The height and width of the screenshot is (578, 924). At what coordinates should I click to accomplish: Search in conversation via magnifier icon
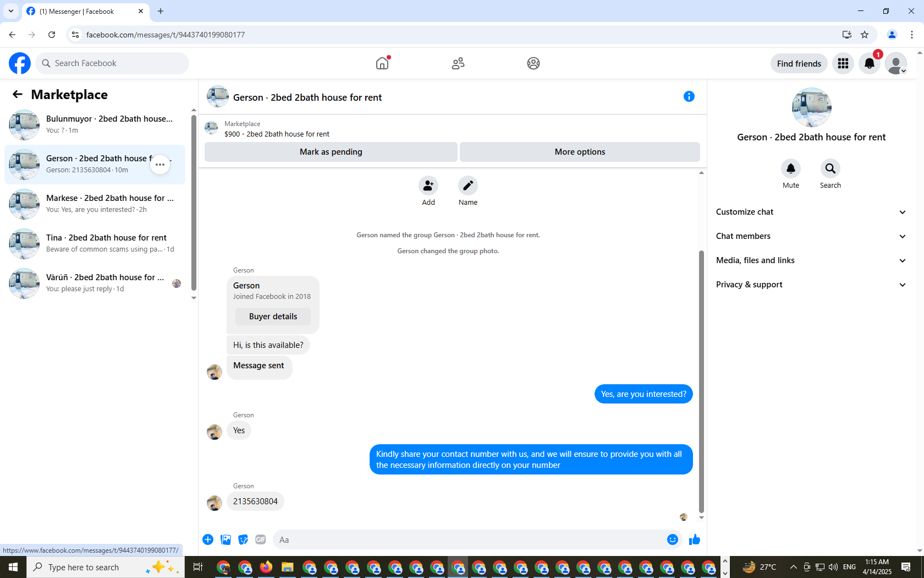pos(831,168)
